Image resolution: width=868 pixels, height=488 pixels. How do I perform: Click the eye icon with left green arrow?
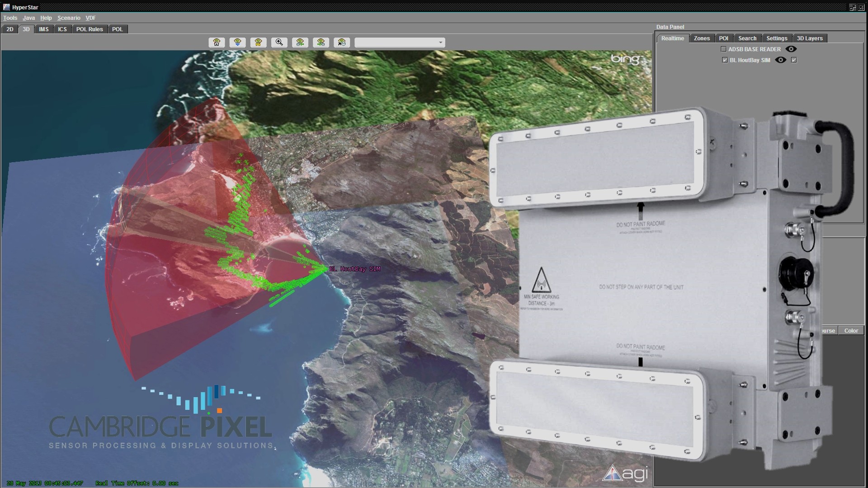click(x=300, y=42)
